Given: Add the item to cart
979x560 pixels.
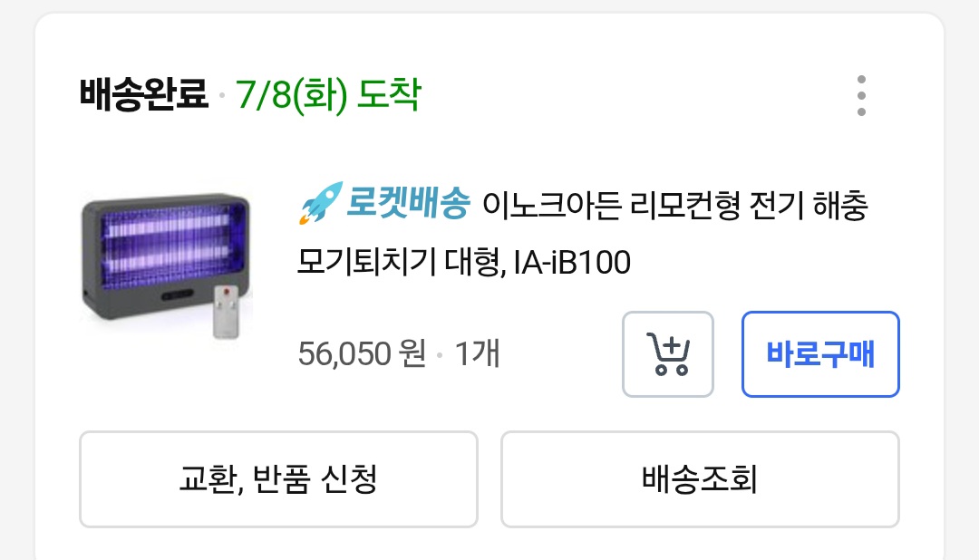Looking at the screenshot, I should point(668,354).
